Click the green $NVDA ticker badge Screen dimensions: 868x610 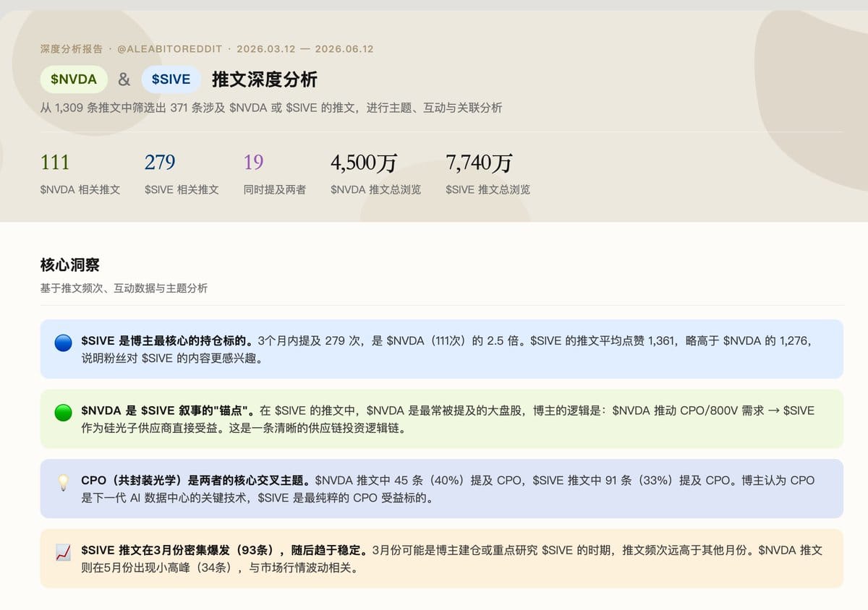(x=74, y=80)
